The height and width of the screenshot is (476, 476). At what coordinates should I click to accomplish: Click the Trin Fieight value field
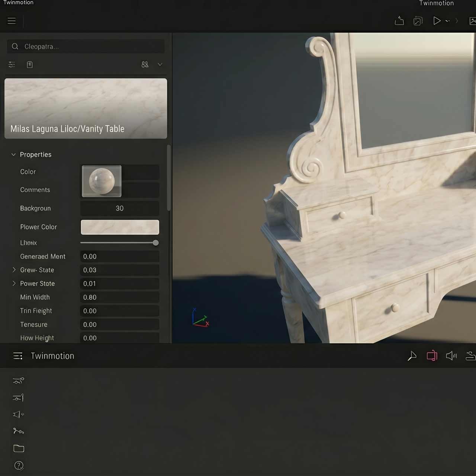coord(120,311)
